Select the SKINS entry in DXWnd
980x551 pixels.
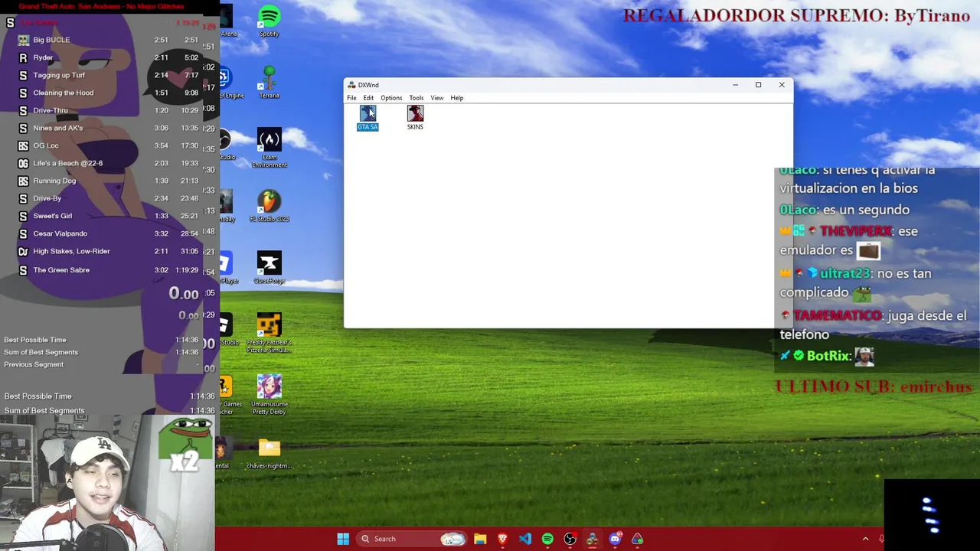click(x=415, y=118)
